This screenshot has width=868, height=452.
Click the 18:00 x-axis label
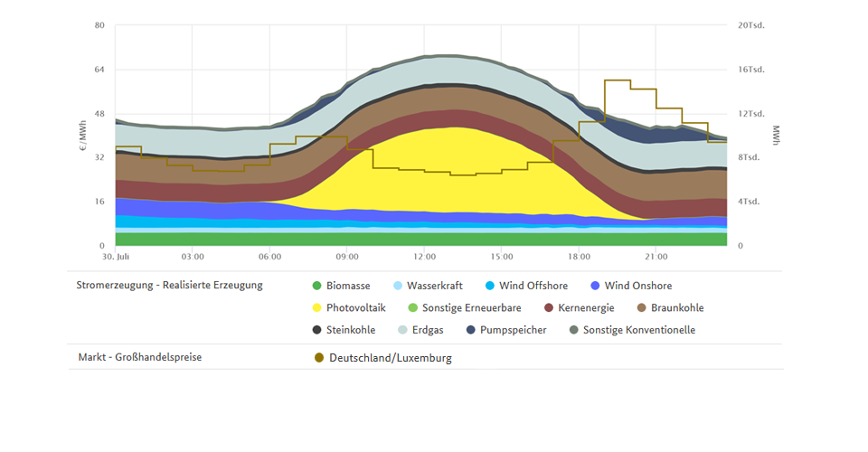pos(579,257)
